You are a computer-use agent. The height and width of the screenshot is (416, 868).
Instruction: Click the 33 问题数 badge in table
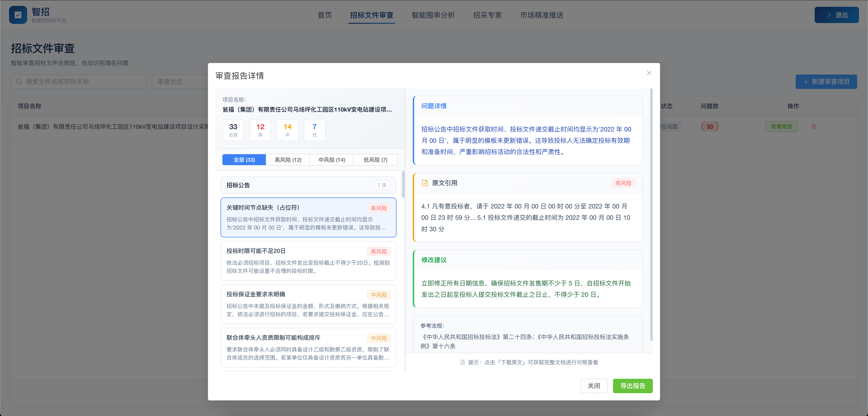click(x=710, y=126)
